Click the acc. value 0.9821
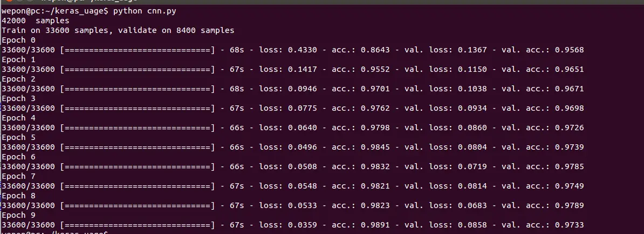The image size is (644, 234). coord(375,186)
